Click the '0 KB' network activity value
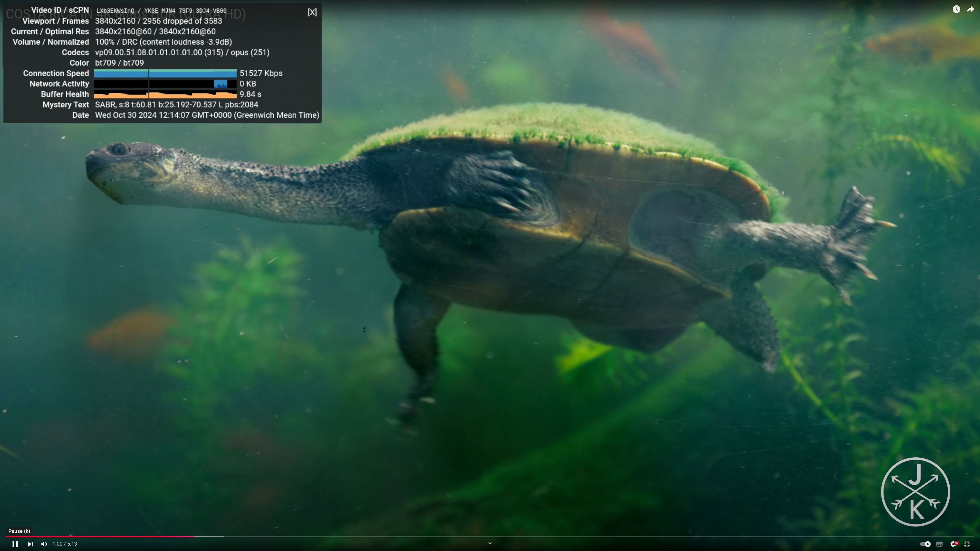Viewport: 980px width, 551px height. [248, 84]
